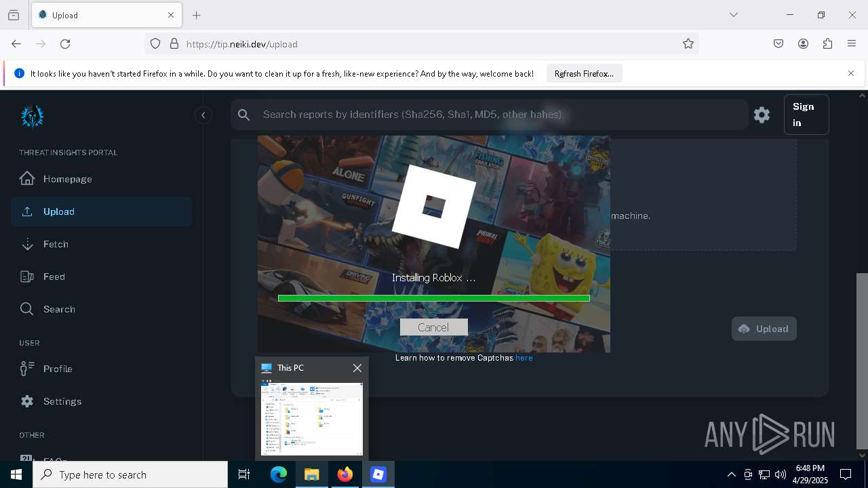Open File Explorer from taskbar
The height and width of the screenshot is (488, 868).
(312, 474)
